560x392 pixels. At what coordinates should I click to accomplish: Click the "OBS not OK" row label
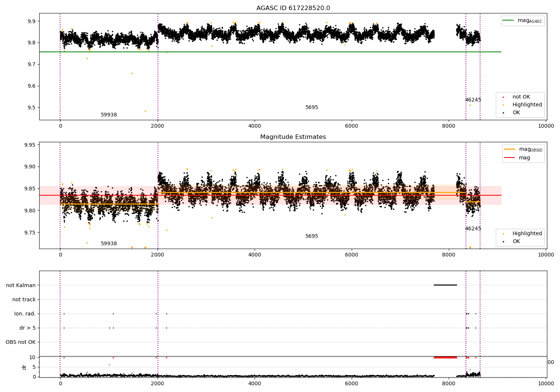(21, 342)
